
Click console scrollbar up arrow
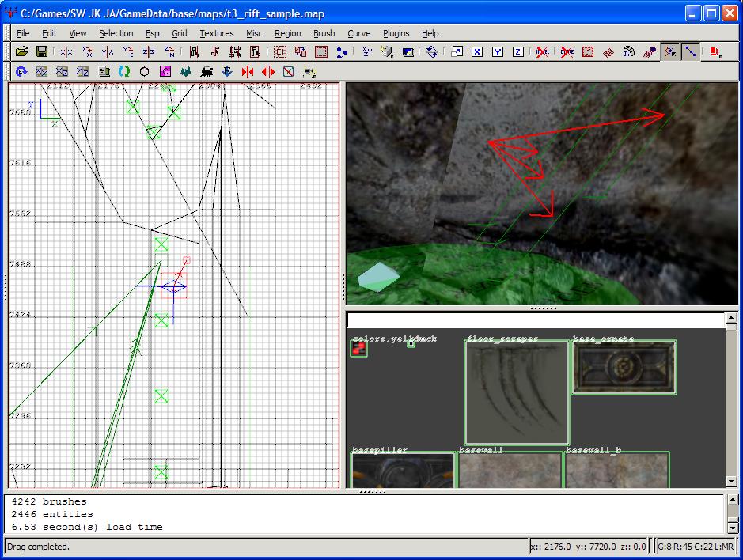coord(733,499)
